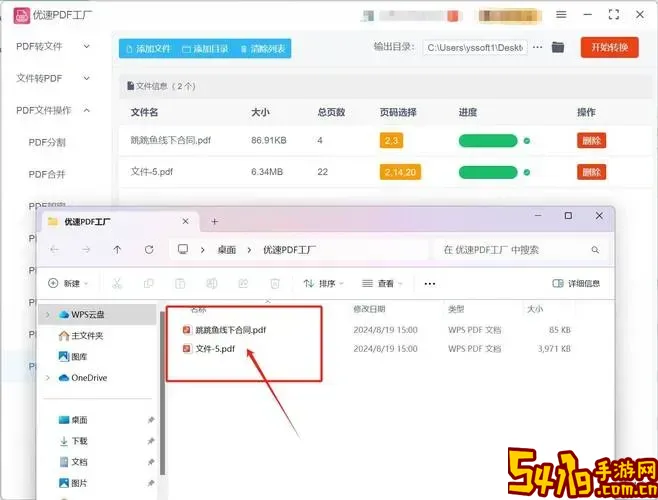
Task: Click 添加目录 button
Action: [205, 49]
